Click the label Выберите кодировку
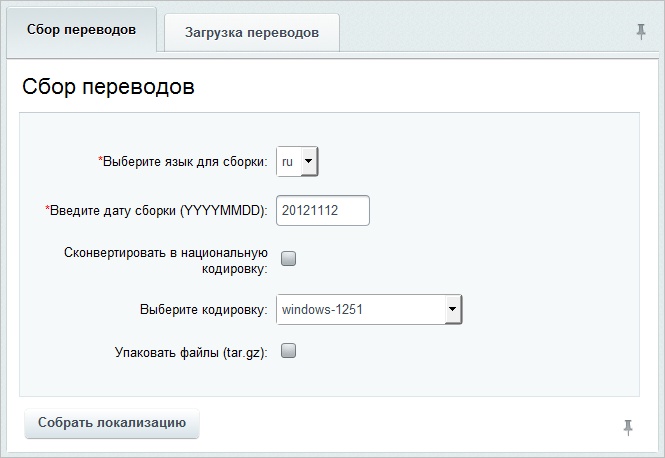Screen dimensions: 665x458 pos(204,310)
